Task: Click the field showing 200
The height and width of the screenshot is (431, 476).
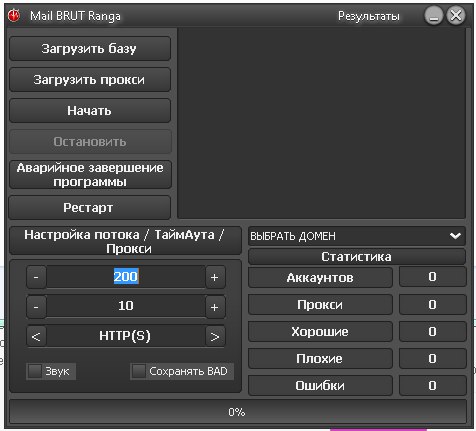Action: [x=126, y=277]
